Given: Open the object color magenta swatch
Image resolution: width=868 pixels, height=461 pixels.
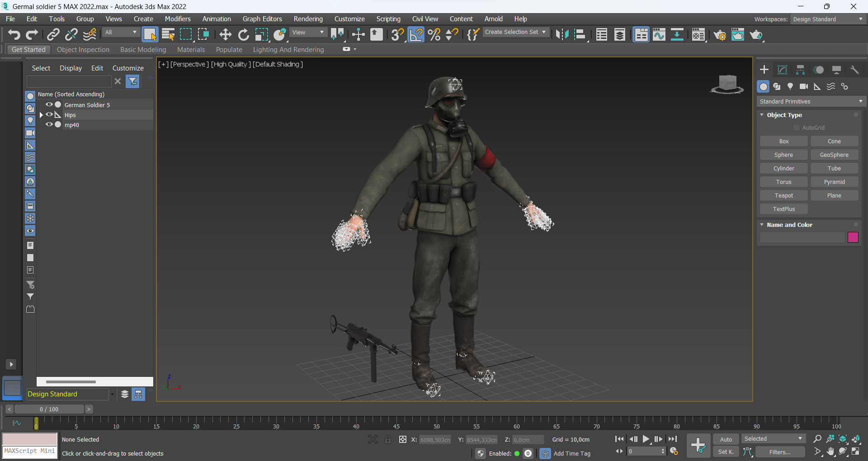Looking at the screenshot, I should (x=853, y=237).
